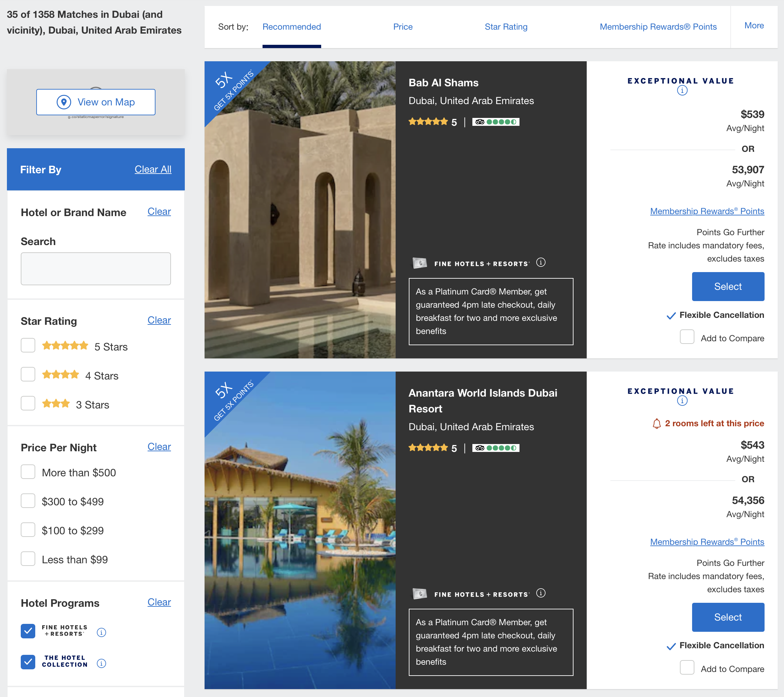Sort results by Recommended
The width and height of the screenshot is (784, 697).
[292, 27]
